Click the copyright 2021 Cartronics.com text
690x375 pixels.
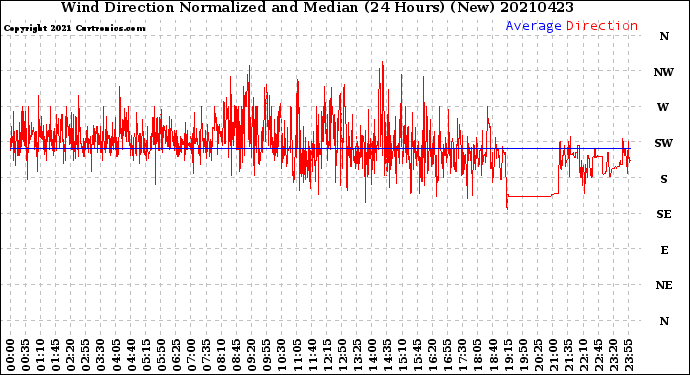pos(74,29)
